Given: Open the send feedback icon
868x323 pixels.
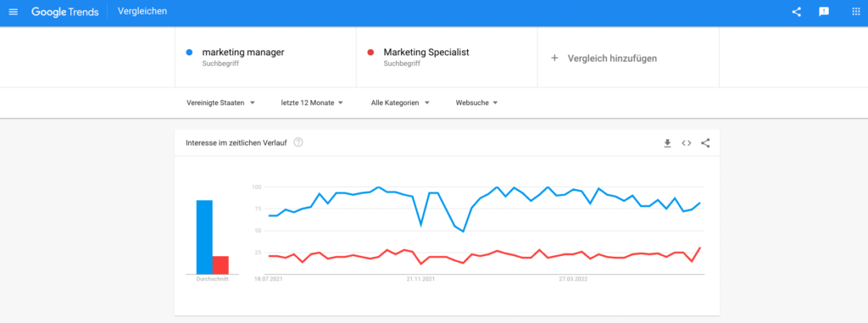Looking at the screenshot, I should (824, 12).
